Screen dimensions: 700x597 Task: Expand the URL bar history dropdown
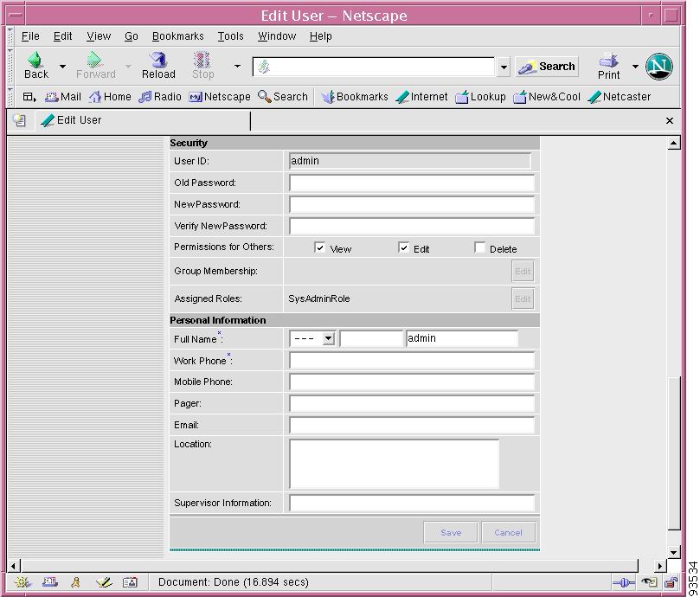504,67
